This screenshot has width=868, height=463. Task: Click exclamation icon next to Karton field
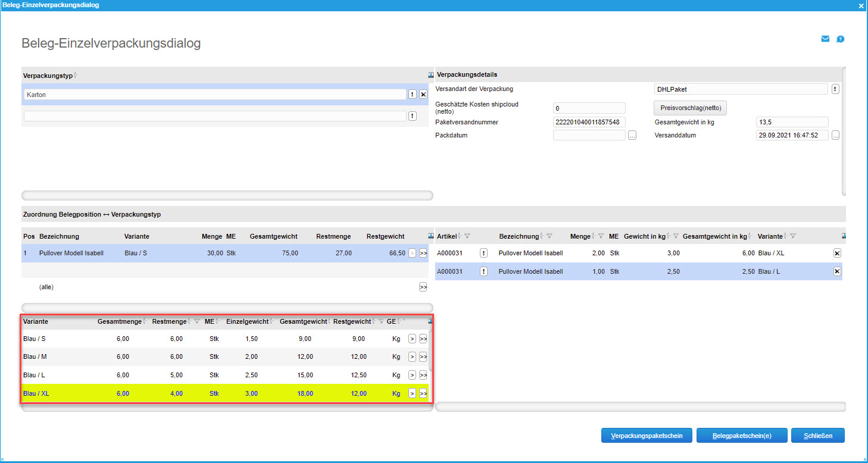[412, 95]
